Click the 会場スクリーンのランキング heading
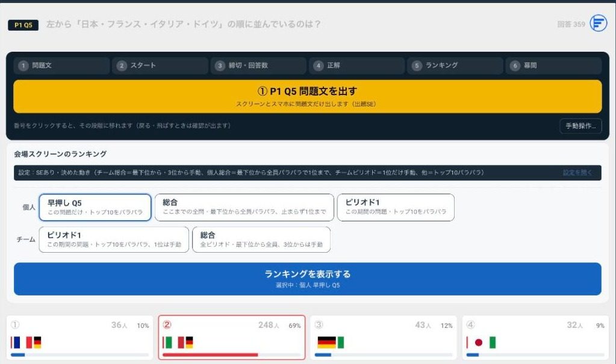Viewport: 616px width, 364px height. click(x=60, y=154)
